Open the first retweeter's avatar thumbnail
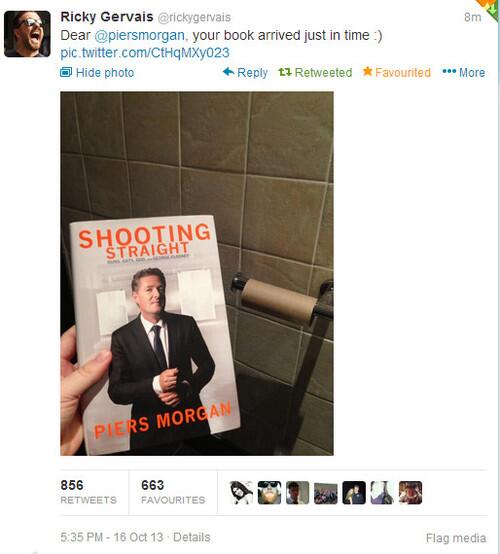This screenshot has width=500, height=554. coord(241,493)
